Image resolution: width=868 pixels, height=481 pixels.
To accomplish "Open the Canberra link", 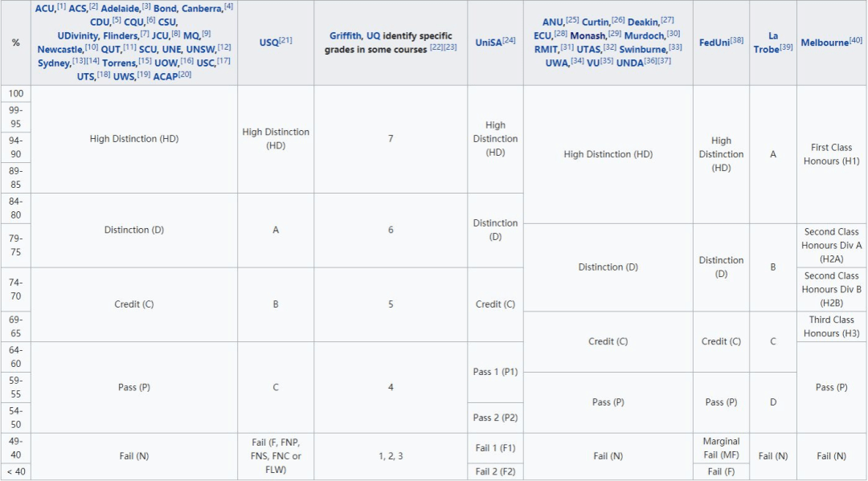I will [200, 9].
